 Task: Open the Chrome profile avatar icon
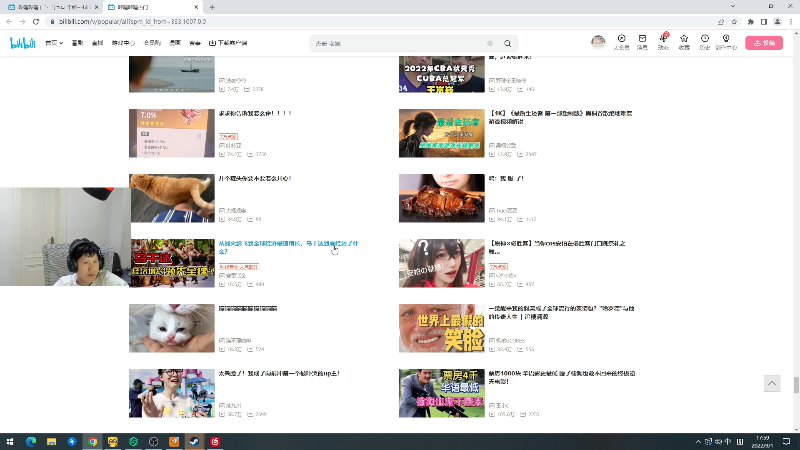(777, 21)
